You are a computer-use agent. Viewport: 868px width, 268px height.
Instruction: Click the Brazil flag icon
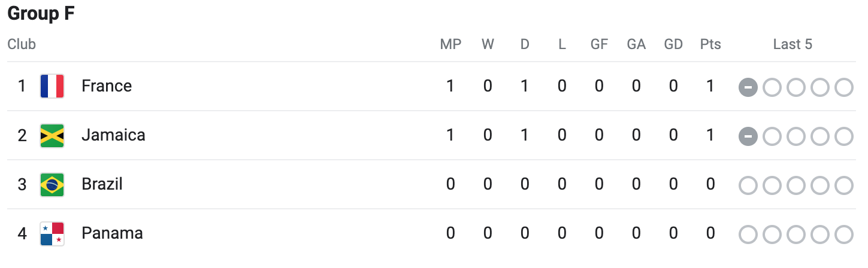tap(52, 184)
